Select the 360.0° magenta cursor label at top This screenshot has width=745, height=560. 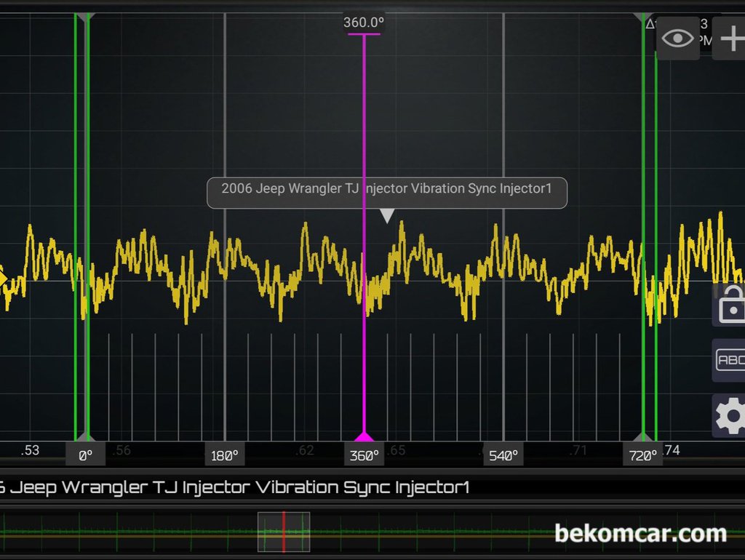pyautogui.click(x=364, y=23)
